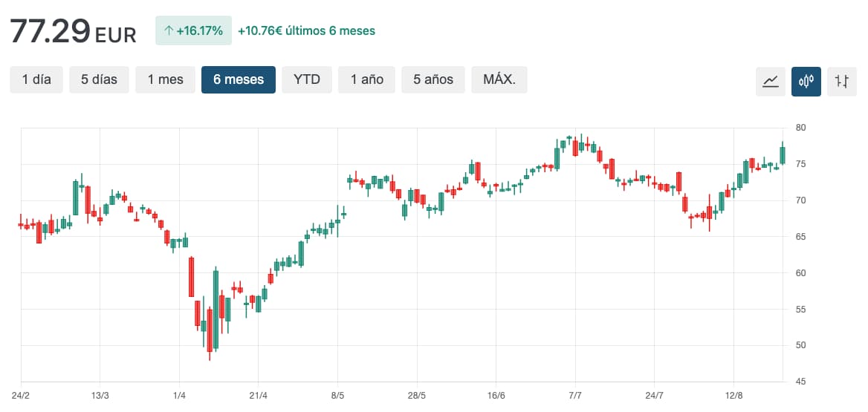Select the 1 mes time range
The image size is (868, 412).
coord(165,79)
